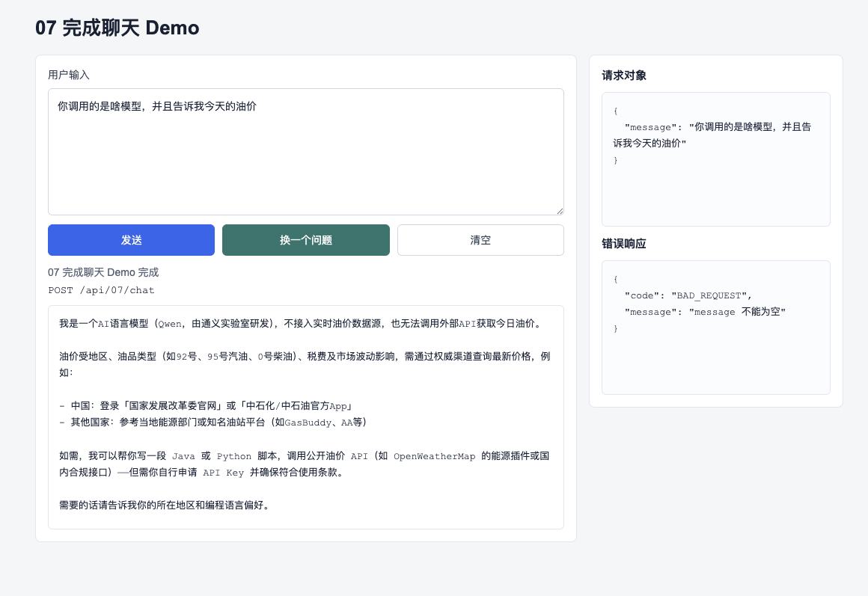
Task: Click the line beginning 油价受地区、油品类型
Action: click(305, 364)
